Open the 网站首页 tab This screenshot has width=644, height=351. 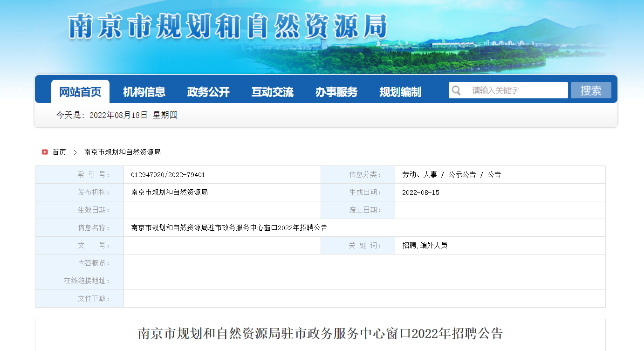80,92
